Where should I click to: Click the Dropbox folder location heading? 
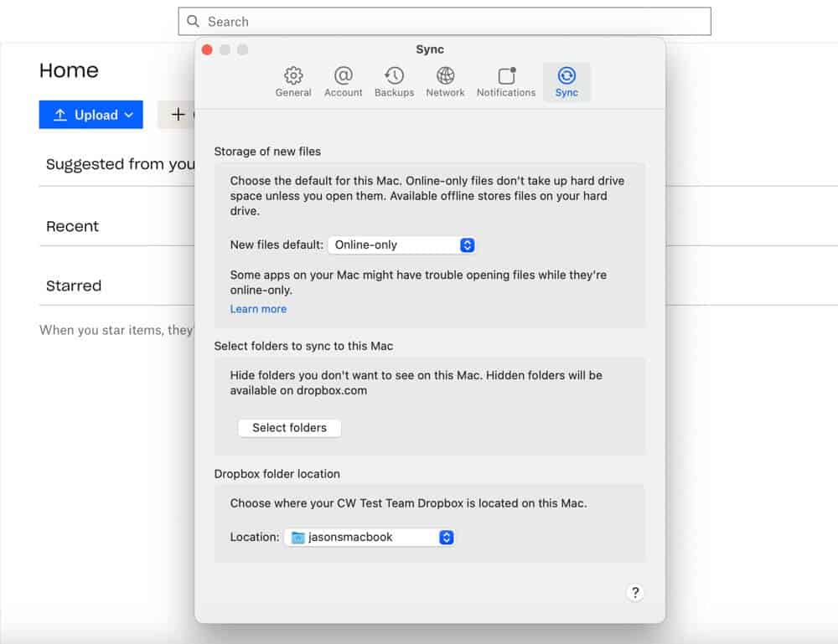[277, 474]
